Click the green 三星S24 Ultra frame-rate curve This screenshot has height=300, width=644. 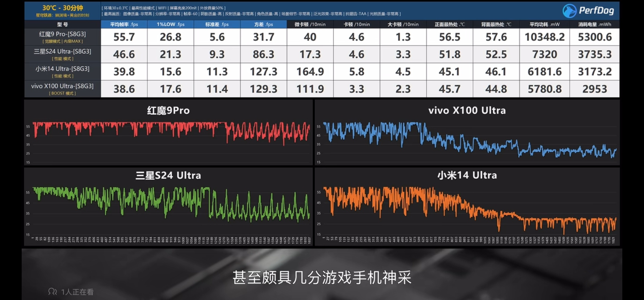171,204
